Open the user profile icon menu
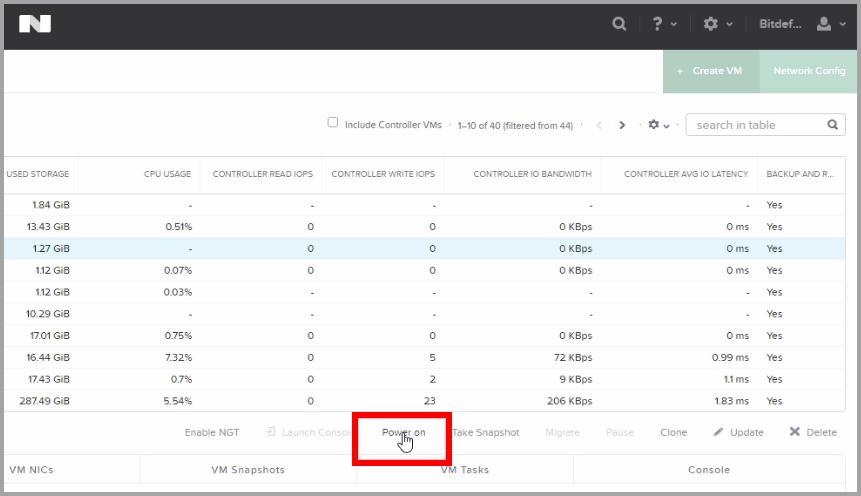The image size is (861, 496). coord(824,24)
